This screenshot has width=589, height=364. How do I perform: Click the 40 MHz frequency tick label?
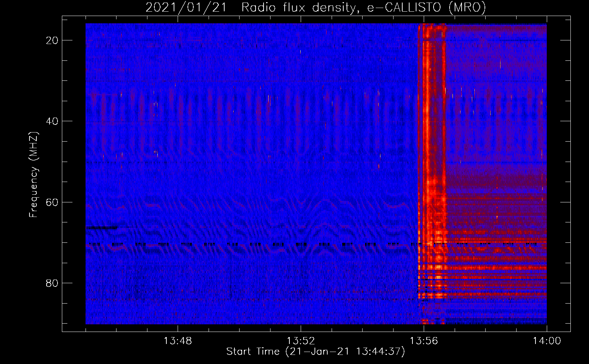52,121
